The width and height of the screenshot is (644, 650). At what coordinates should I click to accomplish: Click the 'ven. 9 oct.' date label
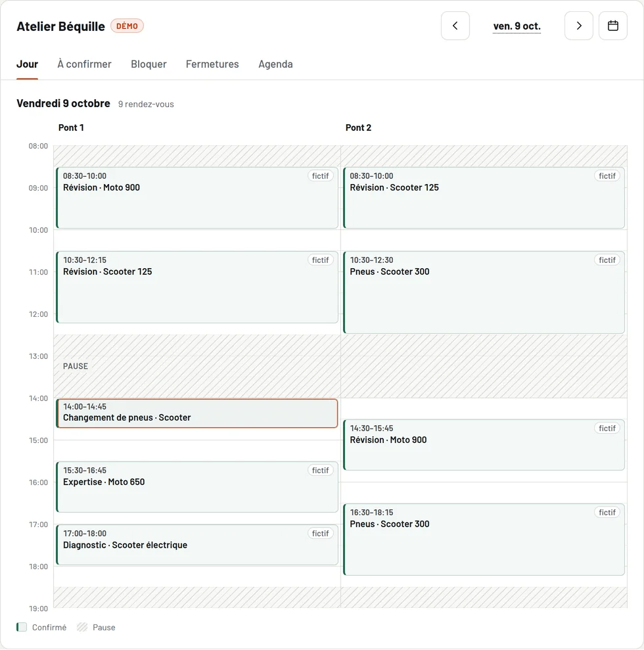pyautogui.click(x=517, y=26)
